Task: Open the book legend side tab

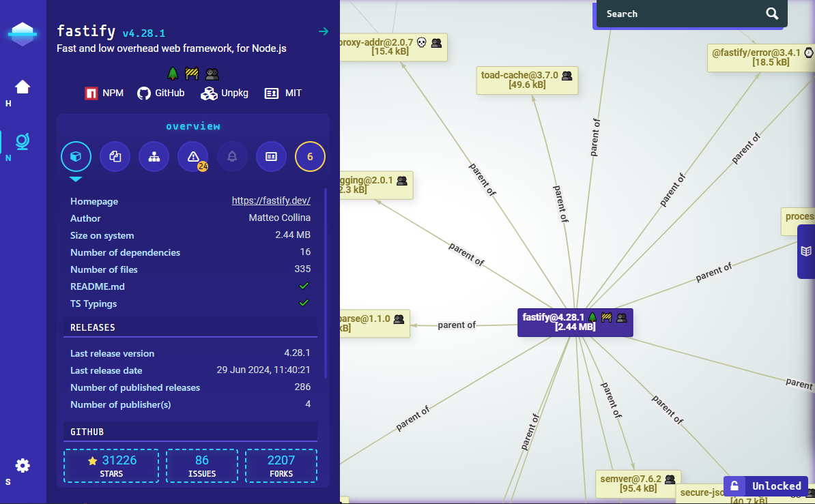Action: click(806, 252)
